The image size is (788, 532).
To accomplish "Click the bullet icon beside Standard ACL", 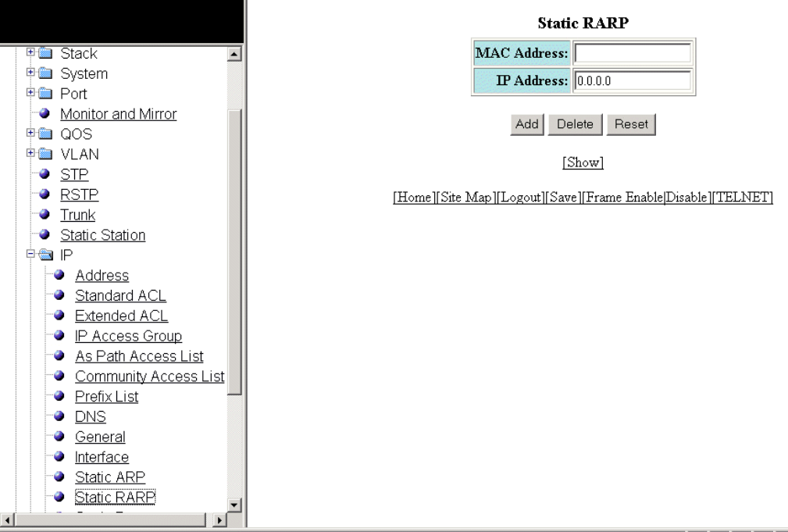I will click(59, 295).
